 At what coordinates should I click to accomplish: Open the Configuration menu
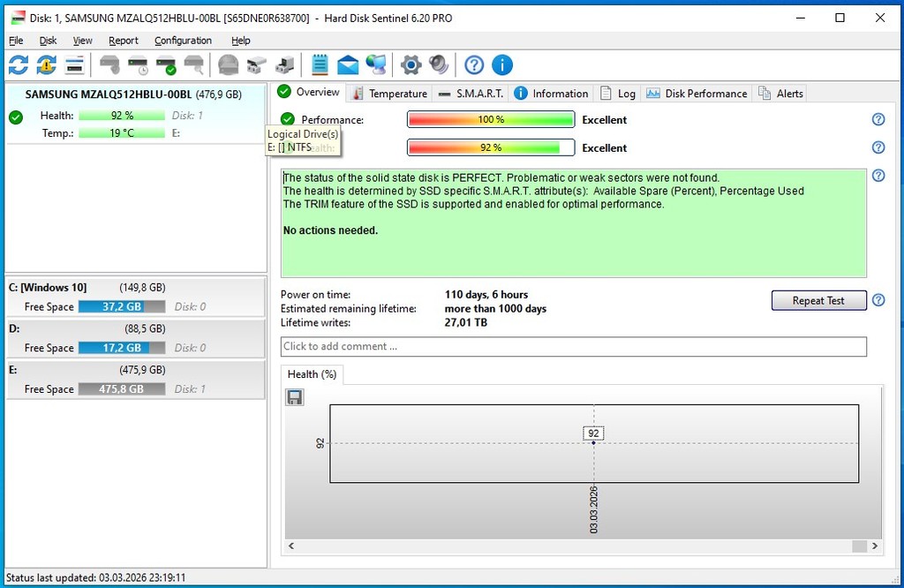click(x=183, y=41)
